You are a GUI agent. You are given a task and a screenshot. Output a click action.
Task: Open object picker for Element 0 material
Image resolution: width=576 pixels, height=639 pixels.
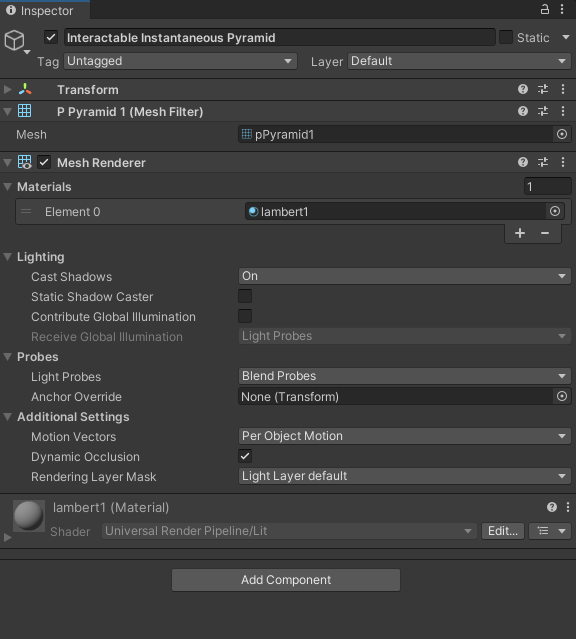click(x=555, y=211)
